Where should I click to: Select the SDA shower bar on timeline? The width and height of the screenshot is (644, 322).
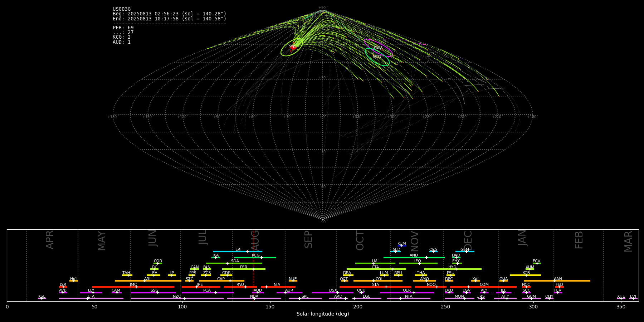pos(234,263)
